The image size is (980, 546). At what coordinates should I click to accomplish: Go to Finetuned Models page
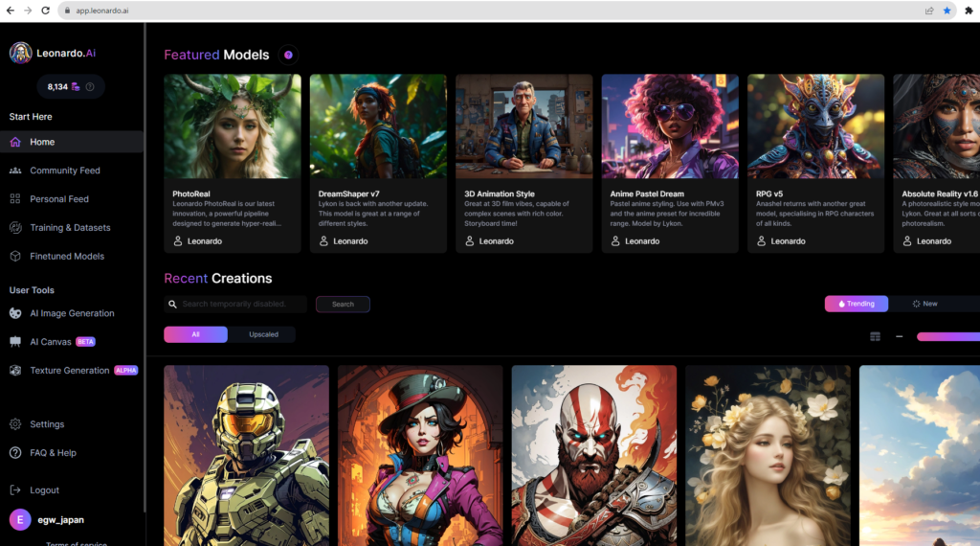67,256
